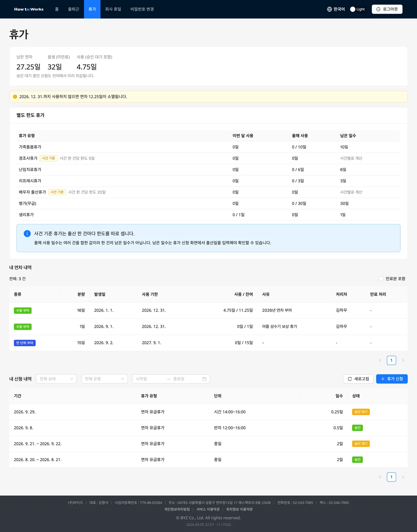Click the globe language icon

[x=329, y=9]
